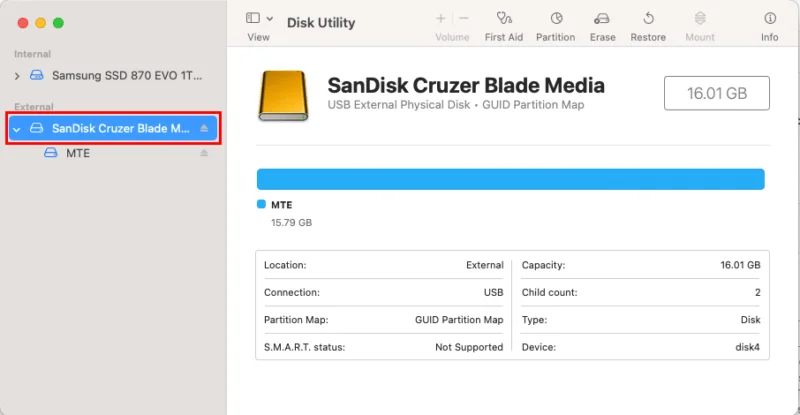Click the 16.01 GB capacity box
The width and height of the screenshot is (800, 415).
[716, 93]
